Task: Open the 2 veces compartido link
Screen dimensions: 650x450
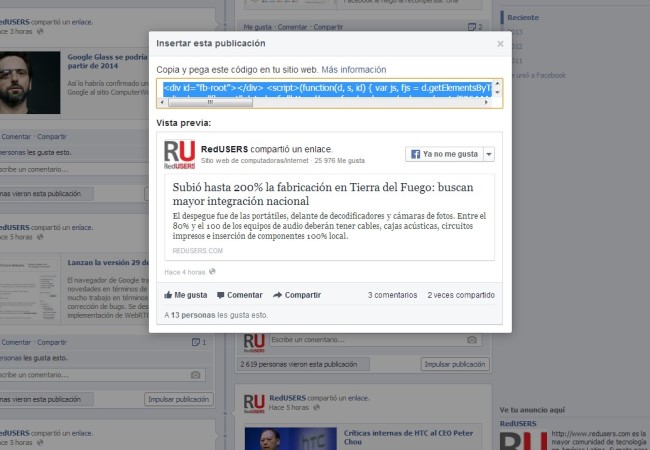Action: 461,295
